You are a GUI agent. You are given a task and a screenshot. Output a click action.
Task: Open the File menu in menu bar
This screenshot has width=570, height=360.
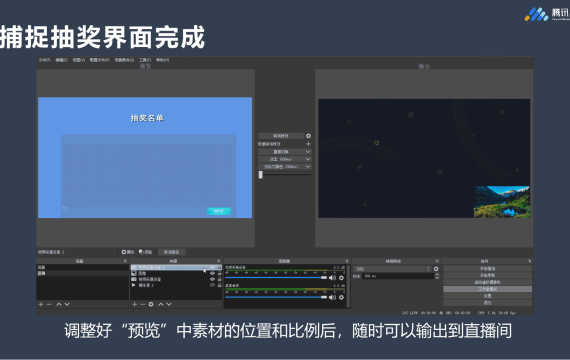45,60
